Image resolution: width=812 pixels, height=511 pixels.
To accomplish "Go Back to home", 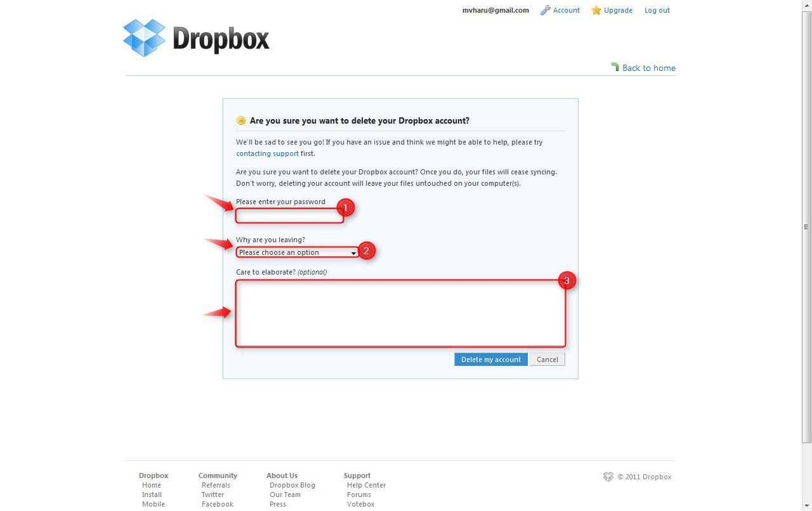I will 649,68.
